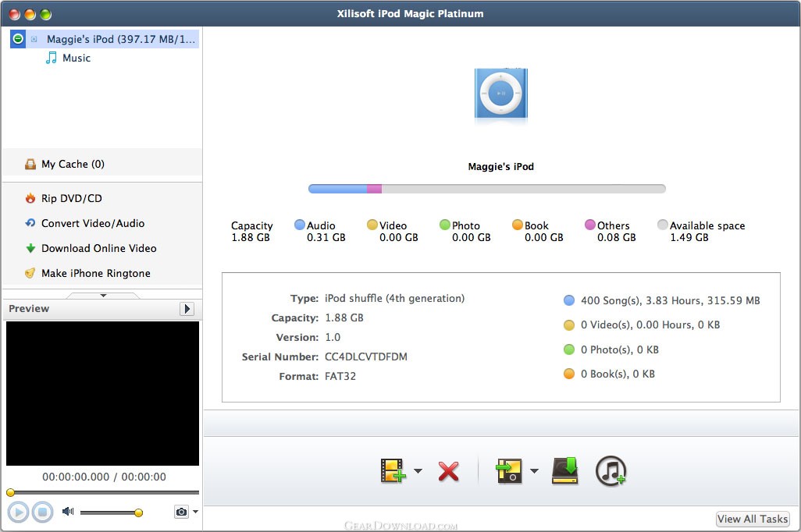Click the small iPod device icon in sidebar
Image resolution: width=801 pixels, height=532 pixels.
[34, 39]
